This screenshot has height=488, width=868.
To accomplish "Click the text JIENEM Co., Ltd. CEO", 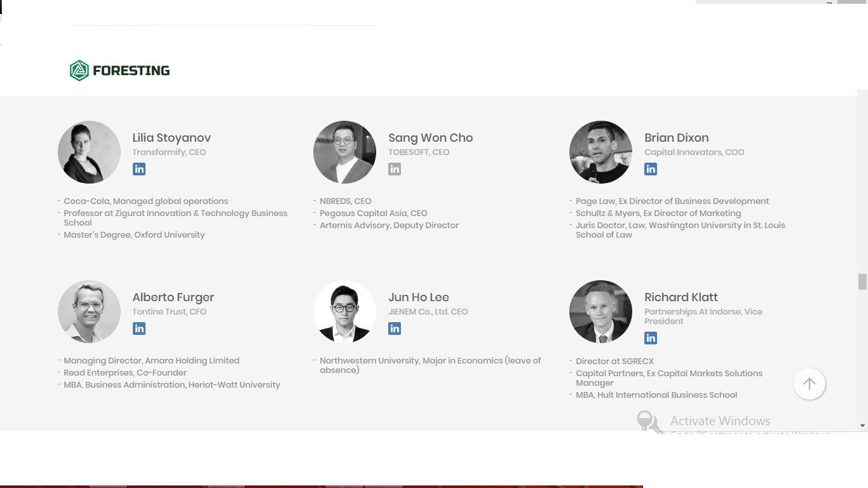I will click(x=428, y=312).
